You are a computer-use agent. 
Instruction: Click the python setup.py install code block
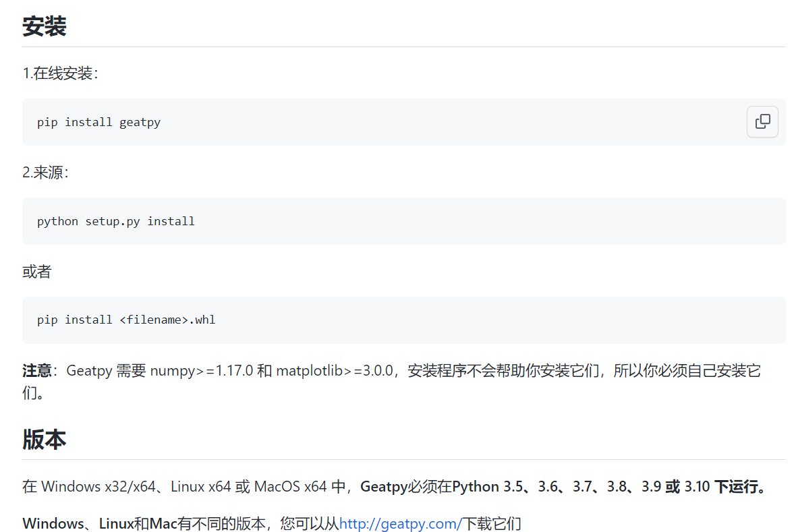pyautogui.click(x=115, y=221)
